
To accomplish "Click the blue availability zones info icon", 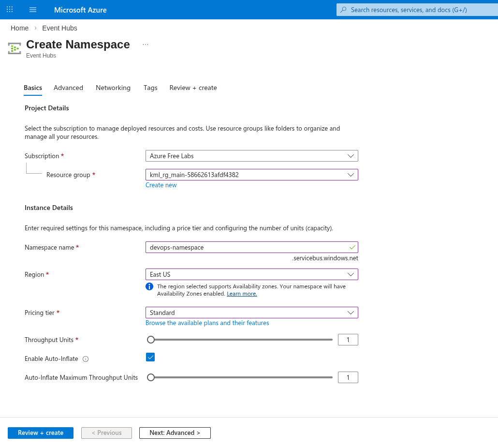I will pos(149,286).
